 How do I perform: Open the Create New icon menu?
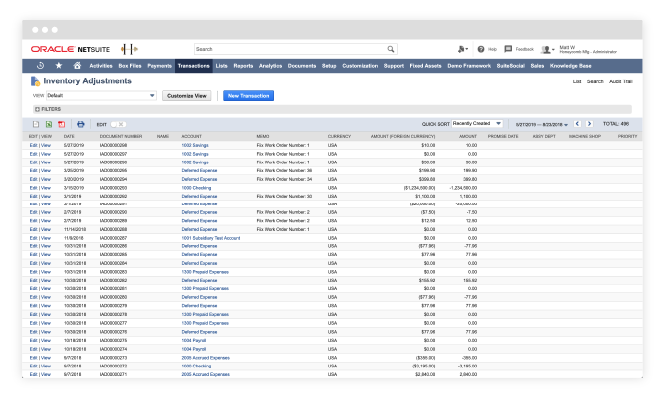click(x=462, y=49)
